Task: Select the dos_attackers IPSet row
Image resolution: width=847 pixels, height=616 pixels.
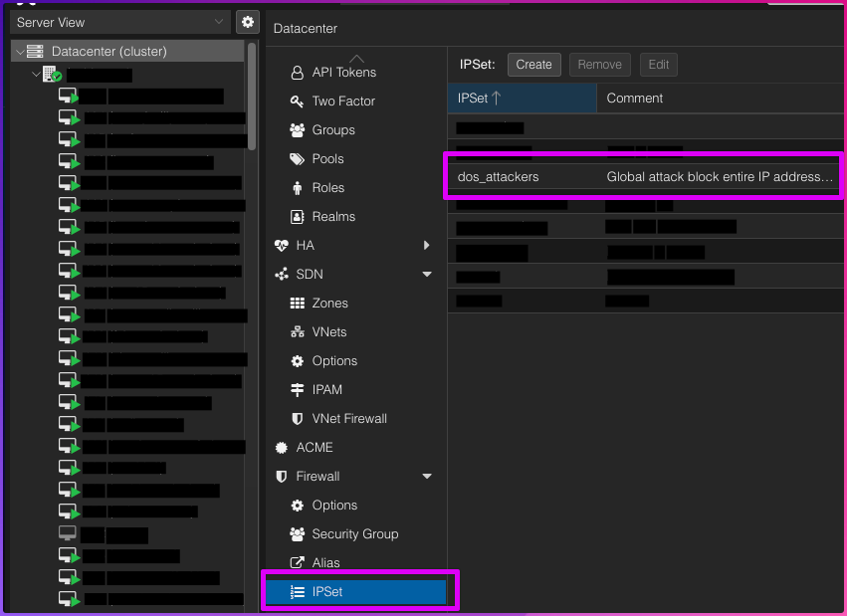Action: [x=643, y=176]
